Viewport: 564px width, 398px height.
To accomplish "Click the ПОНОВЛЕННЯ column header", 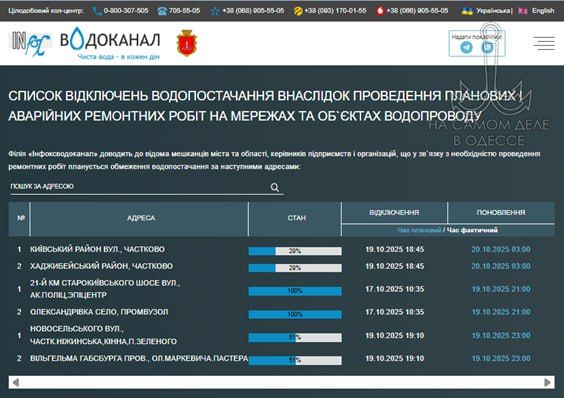I will (x=501, y=213).
